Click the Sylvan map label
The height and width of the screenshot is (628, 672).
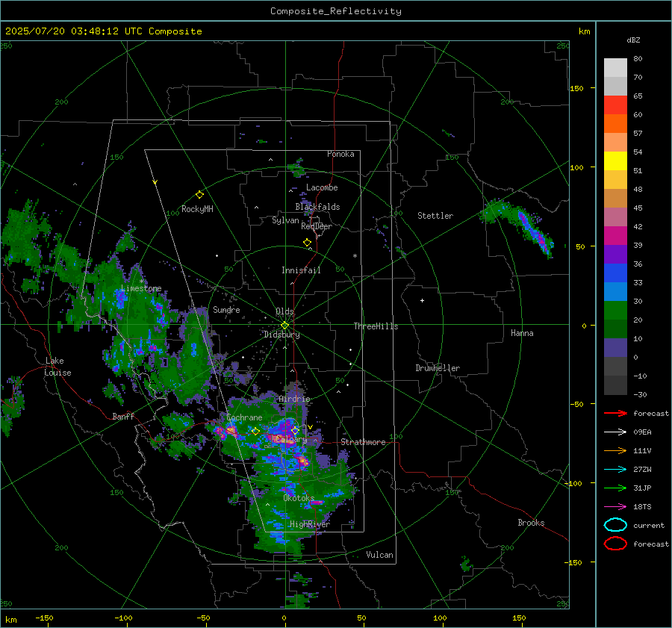(x=285, y=220)
